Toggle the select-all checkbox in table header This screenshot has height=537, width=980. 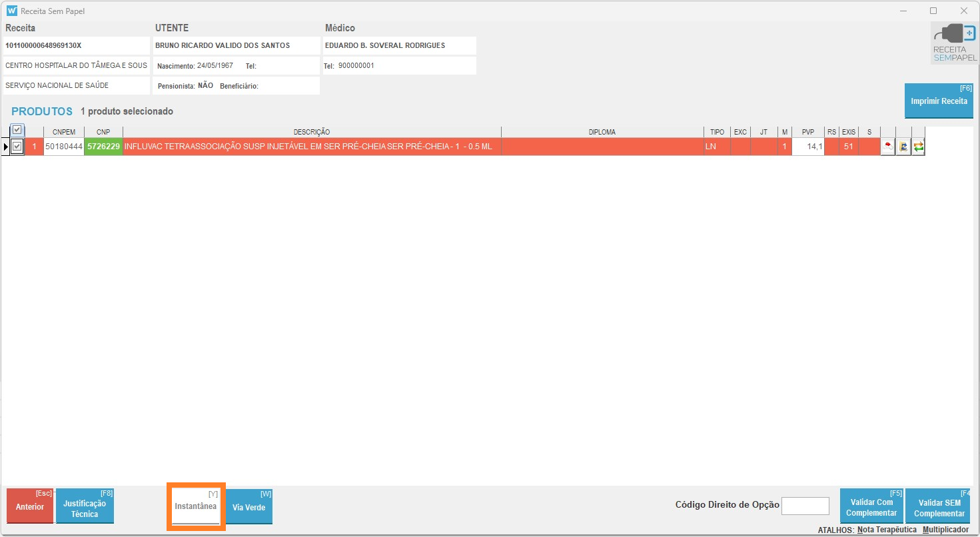click(x=17, y=130)
